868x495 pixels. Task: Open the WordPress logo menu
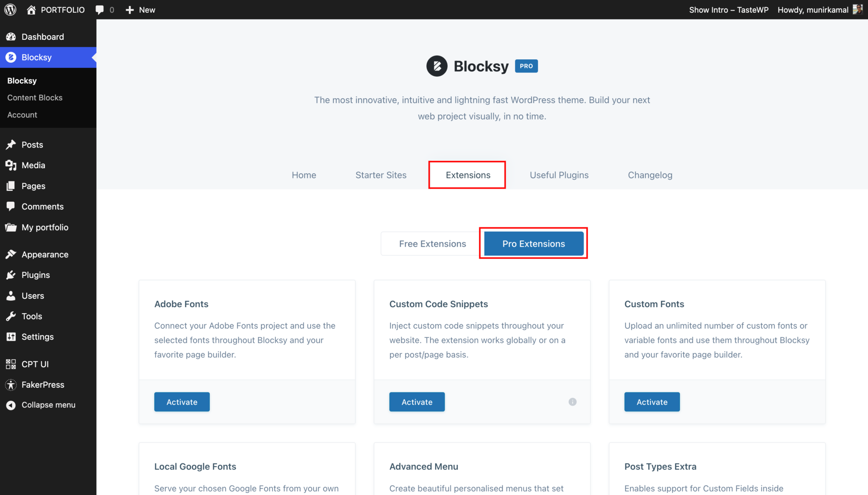coord(10,9)
